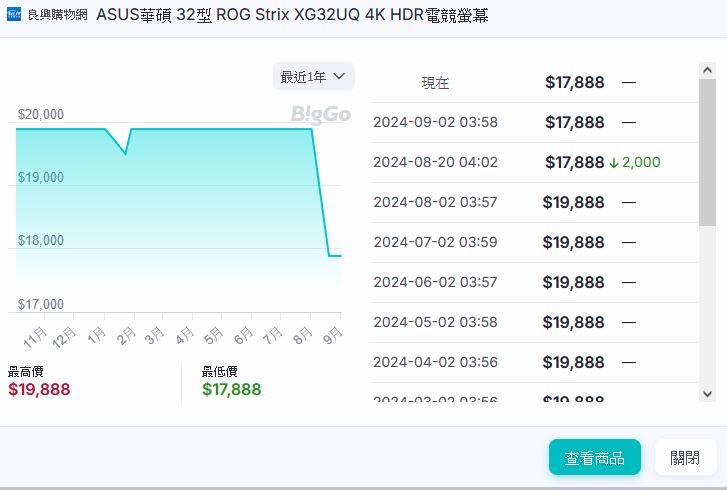Screen dimensions: 727x490
Task: Click the 查看商品 button
Action: [x=595, y=458]
